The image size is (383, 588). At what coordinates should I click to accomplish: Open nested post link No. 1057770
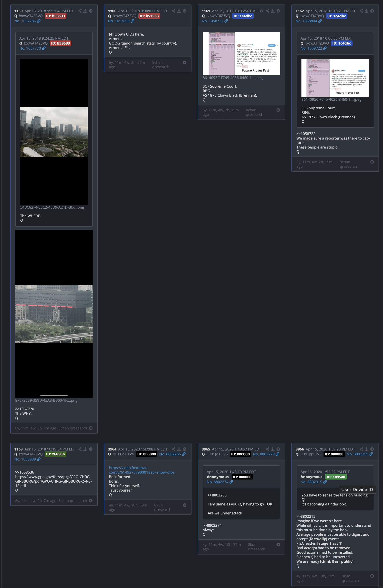[32, 48]
